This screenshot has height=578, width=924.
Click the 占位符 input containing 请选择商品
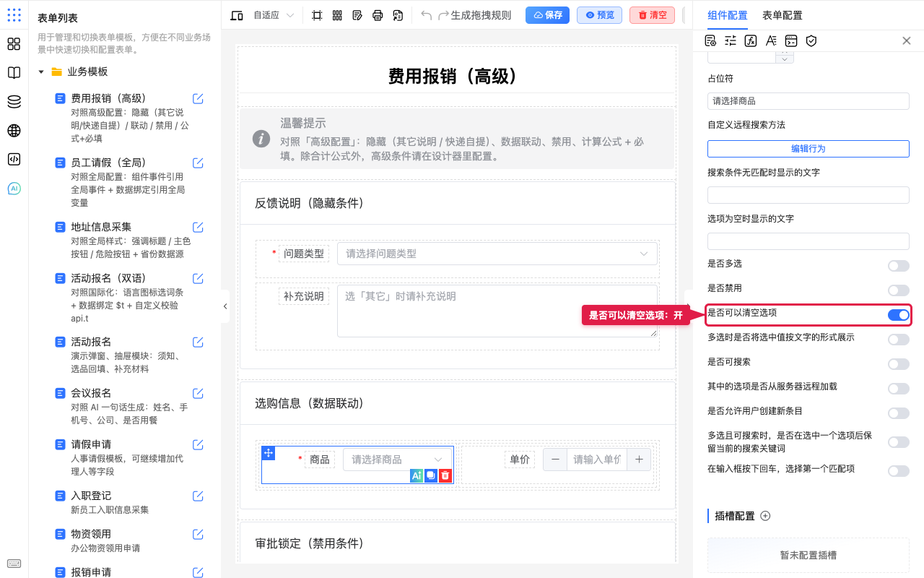tap(808, 101)
